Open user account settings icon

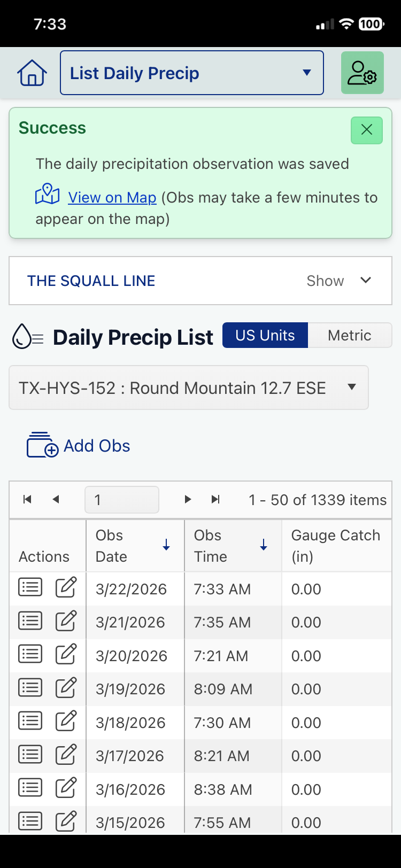(362, 73)
